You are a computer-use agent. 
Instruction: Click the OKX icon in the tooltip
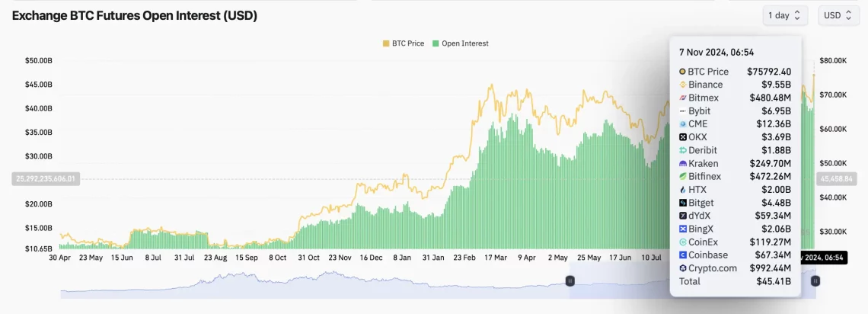[x=682, y=137]
